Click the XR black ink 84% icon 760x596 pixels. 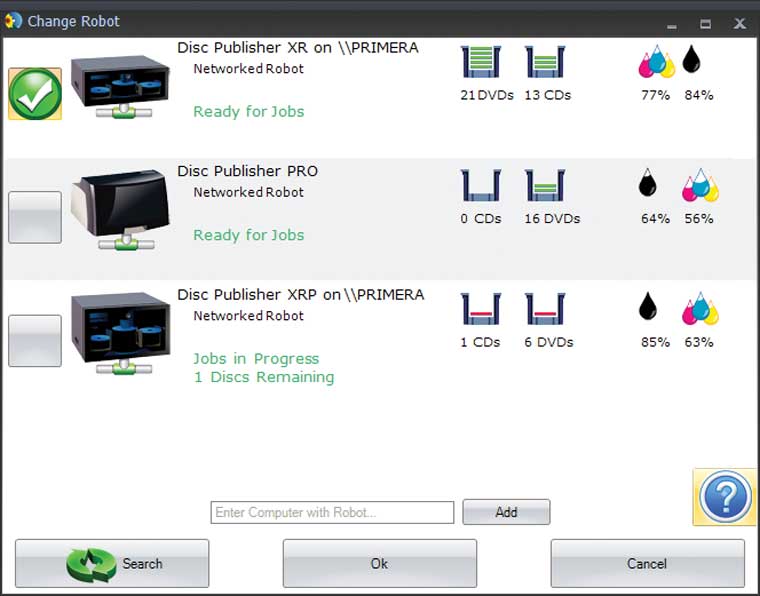pyautogui.click(x=692, y=59)
